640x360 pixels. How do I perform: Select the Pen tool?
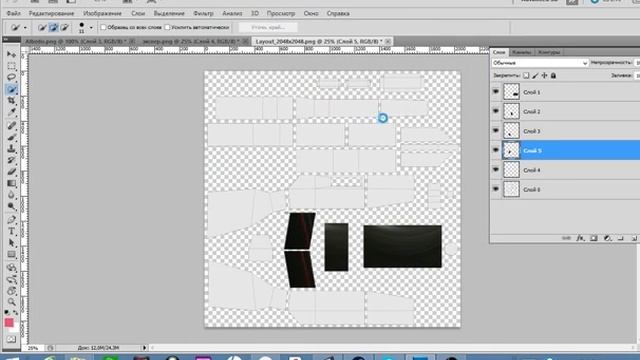click(x=11, y=220)
